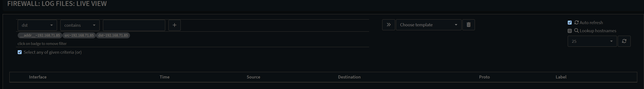
Task: Remove the src~192.168.71.85 filter badge
Action: coord(79,35)
